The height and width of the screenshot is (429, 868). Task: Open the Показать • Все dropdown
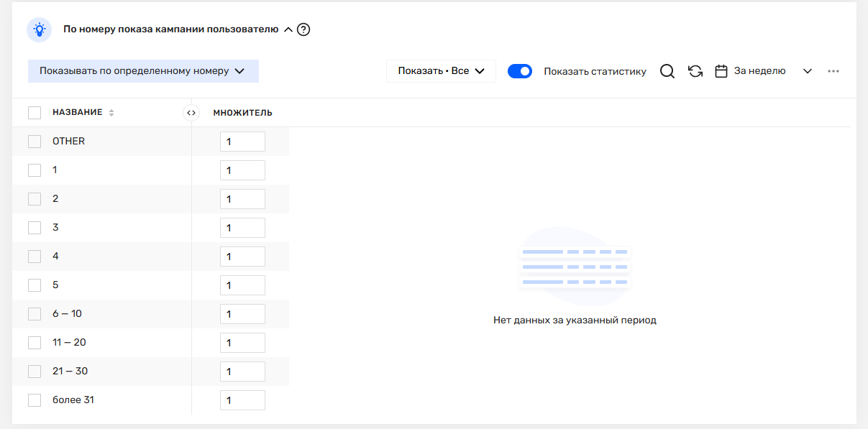(x=442, y=71)
